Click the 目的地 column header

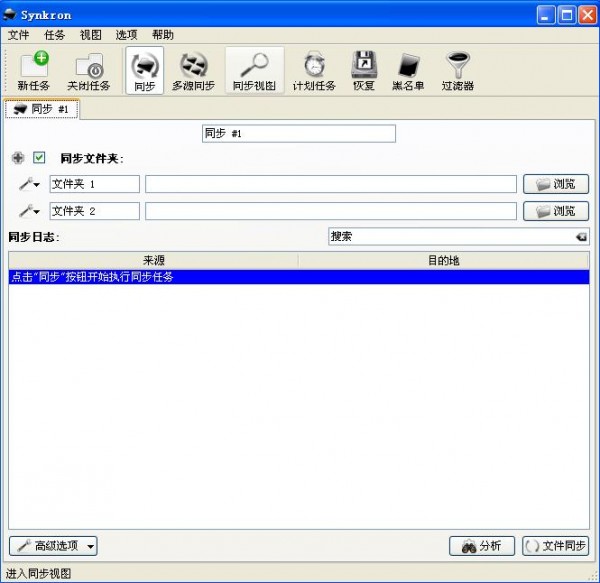tap(443, 261)
